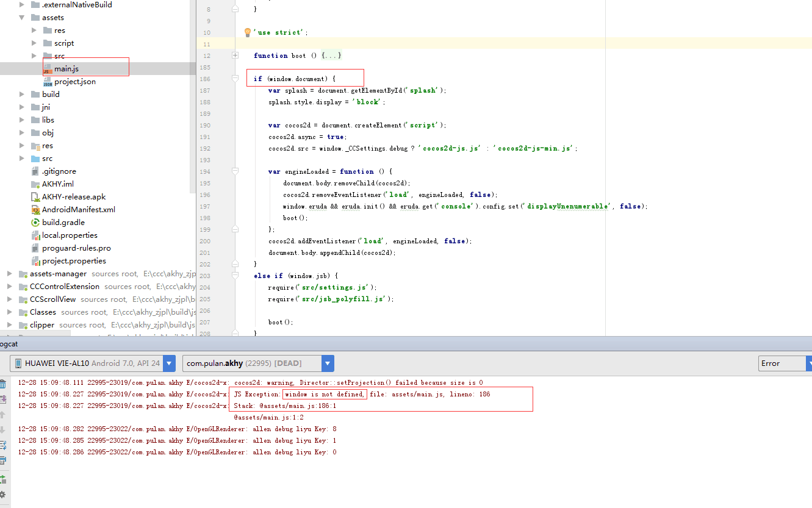The image size is (812, 508).
Task: Open logcat settings gear icon
Action: pos(2,495)
